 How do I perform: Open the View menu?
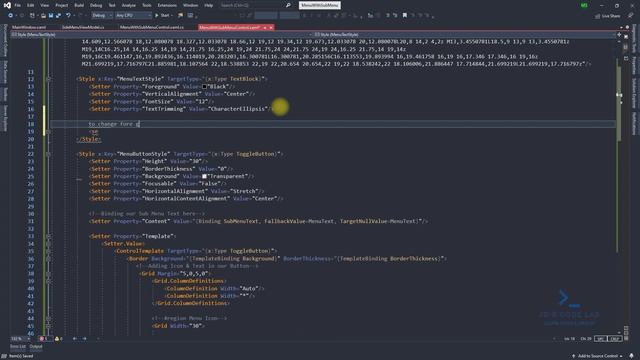click(x=44, y=5)
